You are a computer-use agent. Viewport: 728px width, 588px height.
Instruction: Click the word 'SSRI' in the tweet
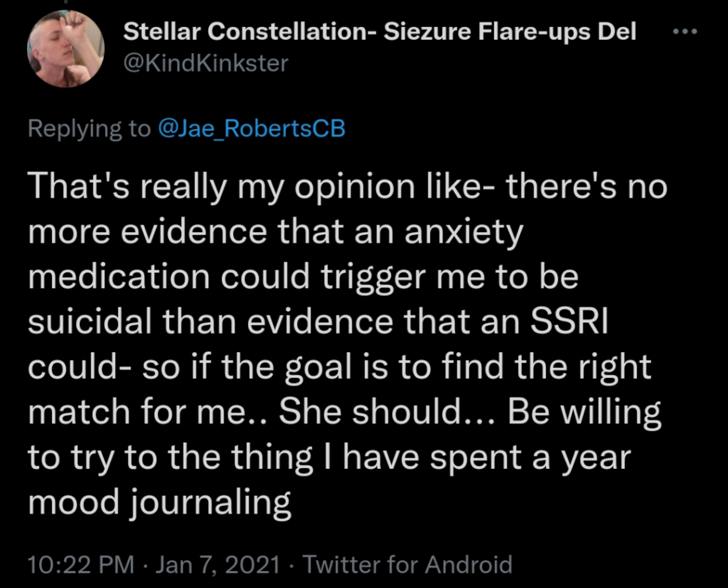(x=569, y=322)
